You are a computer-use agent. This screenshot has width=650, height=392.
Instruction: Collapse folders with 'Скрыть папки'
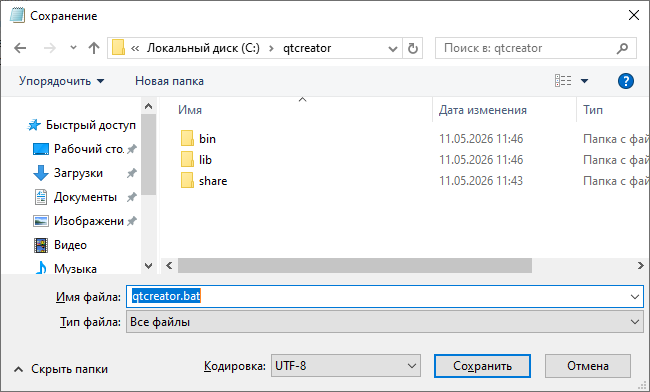click(61, 369)
